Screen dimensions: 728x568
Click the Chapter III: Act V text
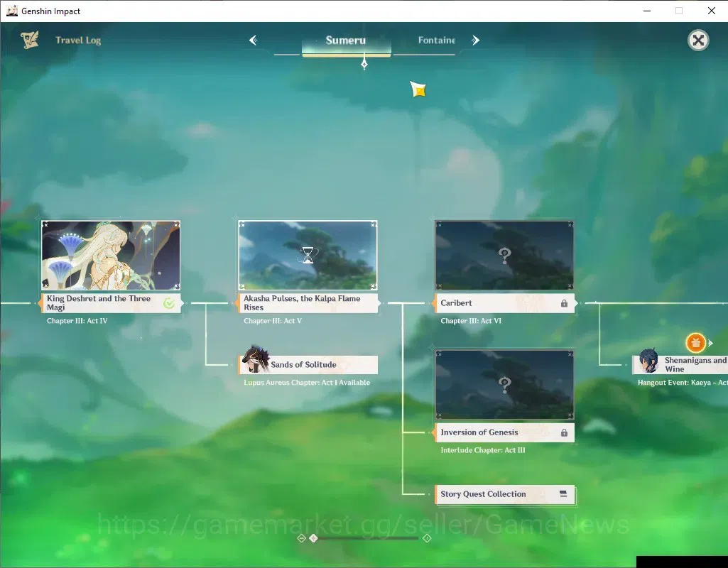point(273,321)
